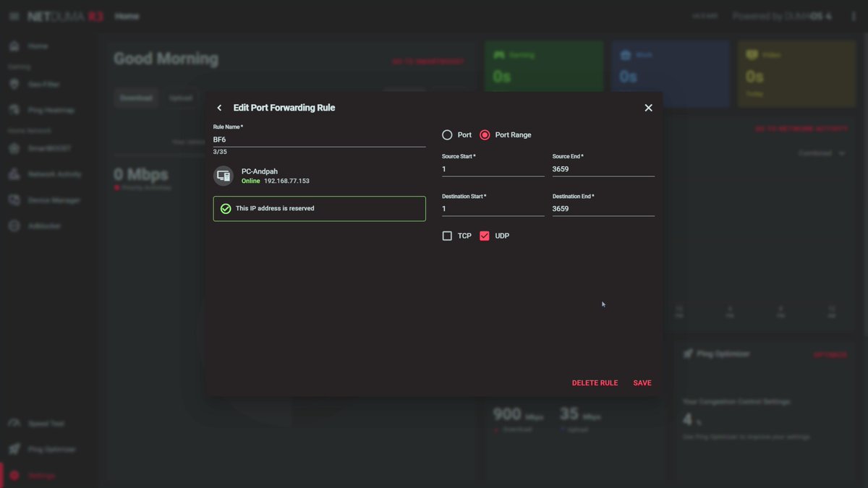This screenshot has height=488, width=868.
Task: Click the 3/35 character counter
Action: [220, 152]
